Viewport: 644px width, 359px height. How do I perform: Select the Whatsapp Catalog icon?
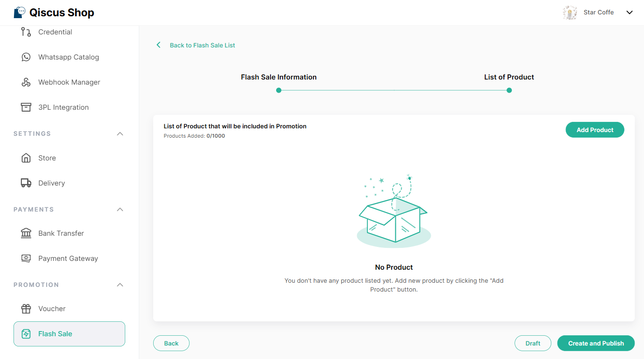[x=26, y=57]
